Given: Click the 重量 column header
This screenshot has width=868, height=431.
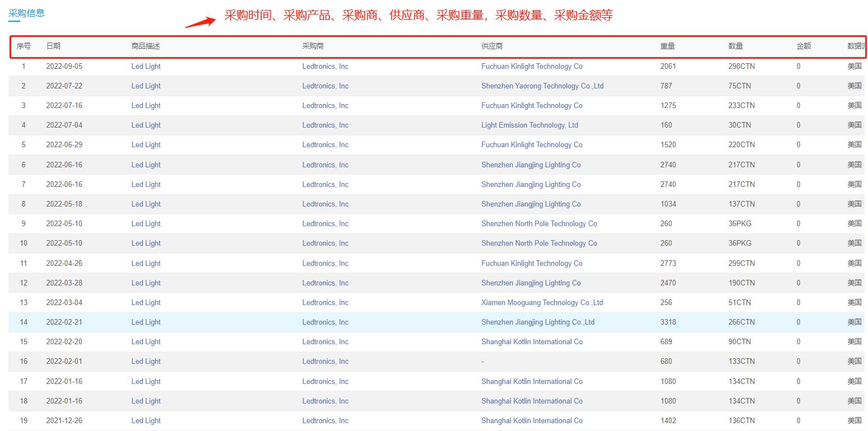Looking at the screenshot, I should tap(667, 46).
